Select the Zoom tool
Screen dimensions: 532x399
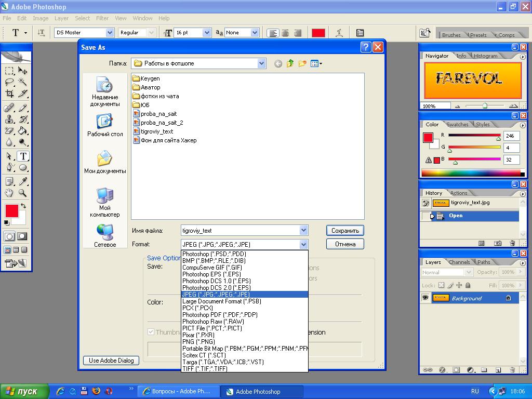point(23,193)
